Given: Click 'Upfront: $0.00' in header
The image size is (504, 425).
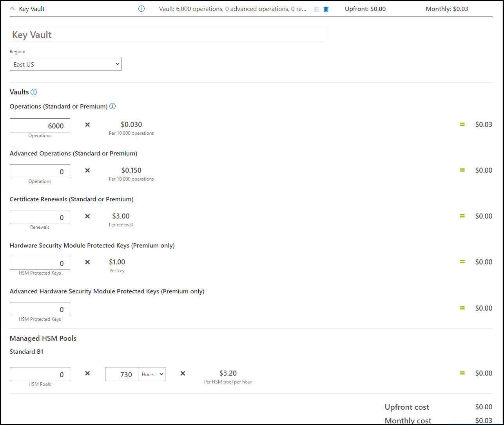Looking at the screenshot, I should (x=365, y=9).
